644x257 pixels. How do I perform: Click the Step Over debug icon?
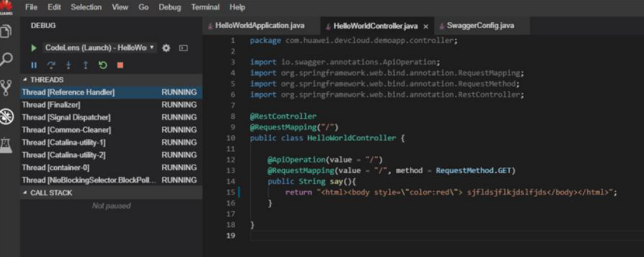51,65
